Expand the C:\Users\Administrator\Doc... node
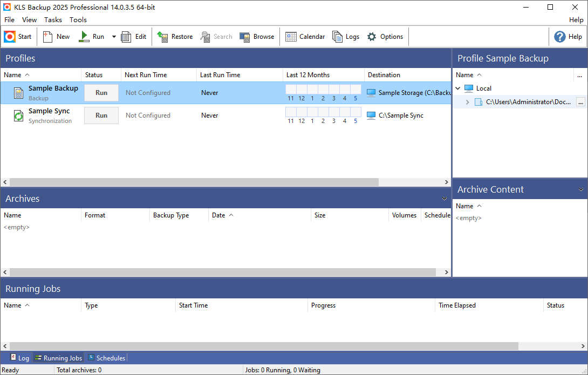 coord(468,102)
